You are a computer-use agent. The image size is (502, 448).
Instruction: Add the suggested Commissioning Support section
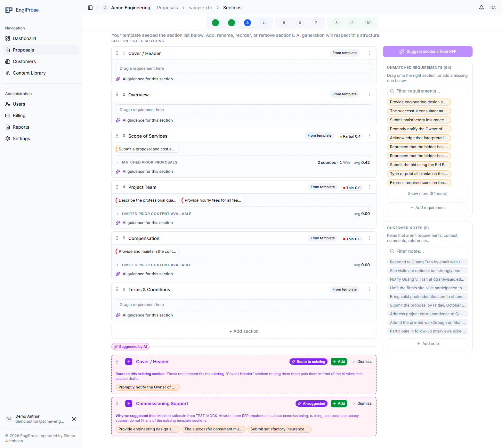point(339,404)
